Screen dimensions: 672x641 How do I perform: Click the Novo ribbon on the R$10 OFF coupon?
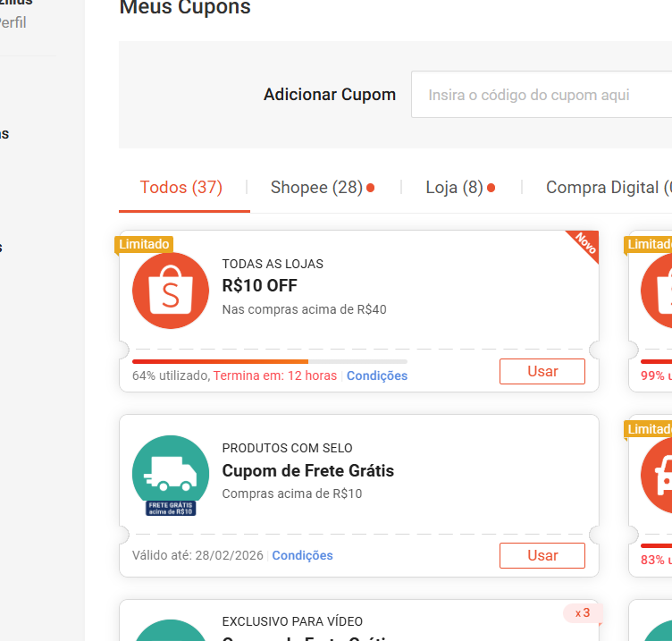pos(584,244)
